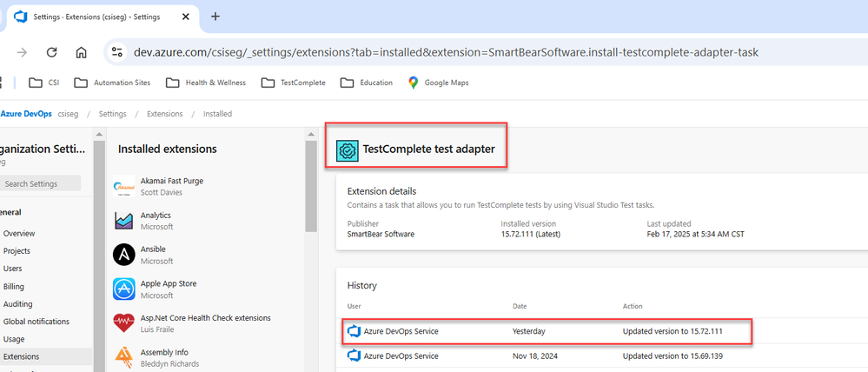Click the Settings breadcrumb
868x372 pixels.
(112, 114)
